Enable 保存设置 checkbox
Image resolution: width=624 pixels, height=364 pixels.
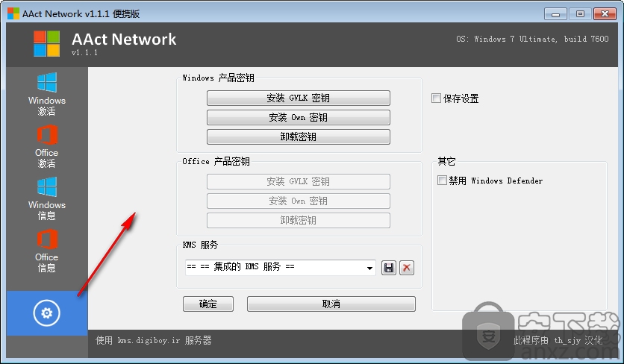coord(436,98)
